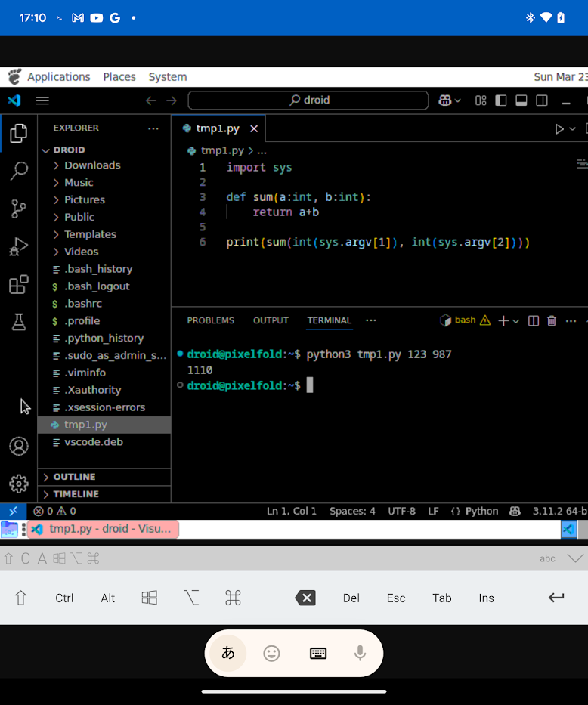
Task: Toggle the Shift modifier key
Action: pyautogui.click(x=20, y=598)
